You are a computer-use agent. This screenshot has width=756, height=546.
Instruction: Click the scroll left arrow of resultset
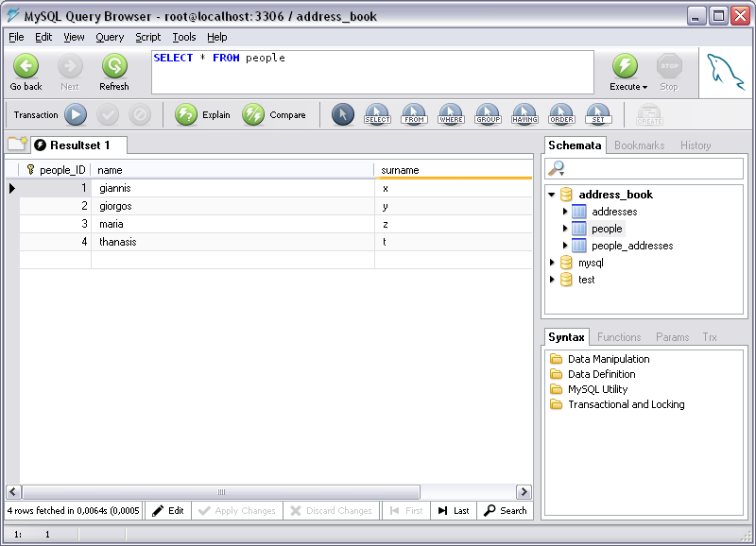coord(13,492)
